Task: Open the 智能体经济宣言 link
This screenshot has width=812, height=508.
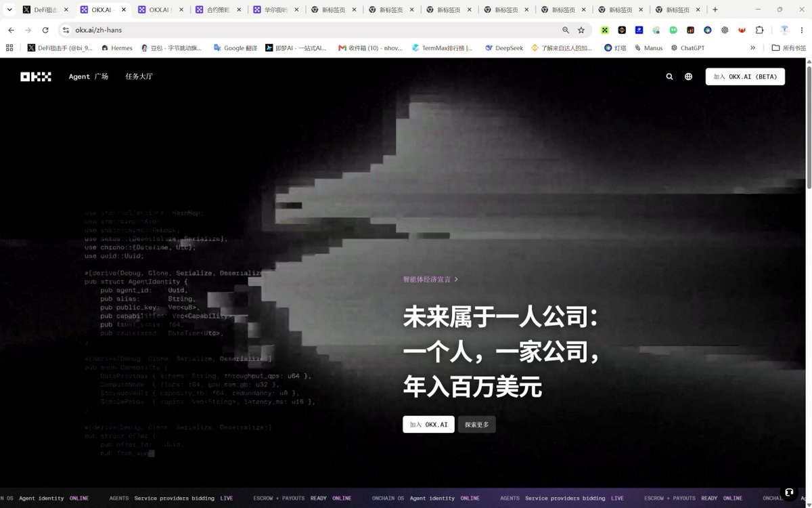Action: (x=430, y=279)
